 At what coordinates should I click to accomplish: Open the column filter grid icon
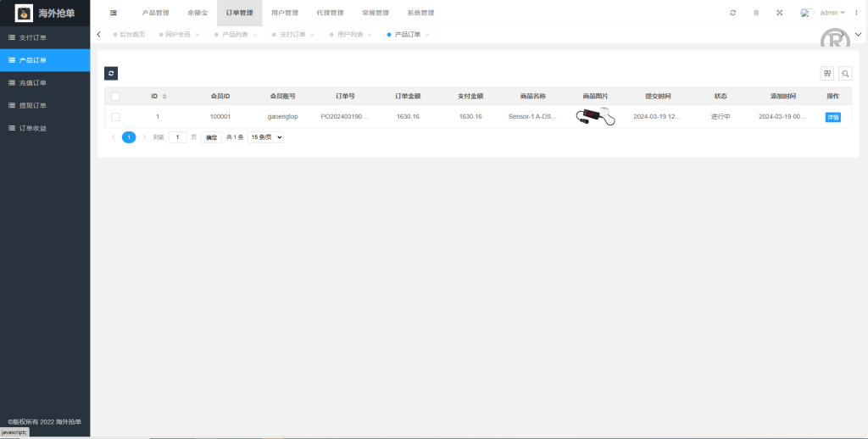coord(827,74)
